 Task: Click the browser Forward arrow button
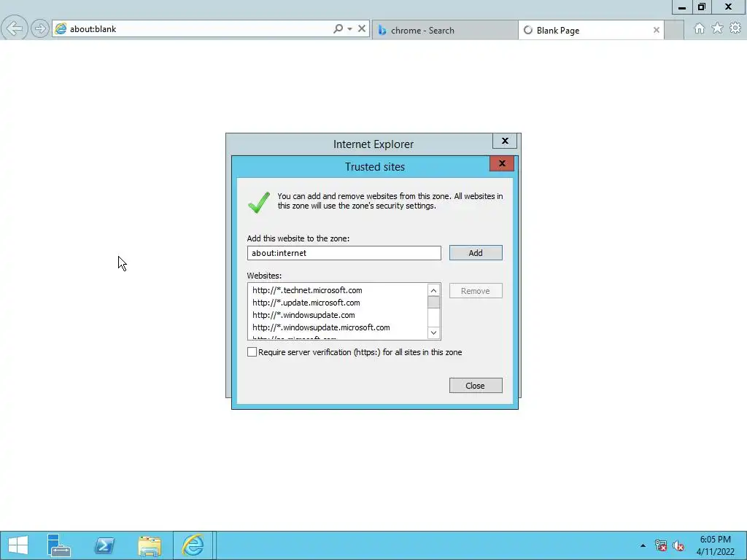(40, 28)
